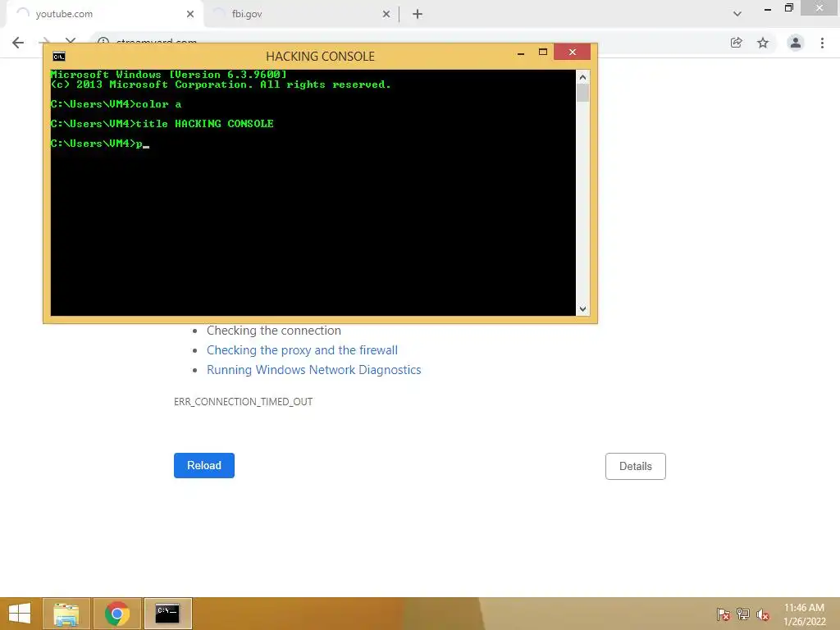This screenshot has width=840, height=630.
Task: Open Checking the proxy and the firewall link
Action: [302, 350]
